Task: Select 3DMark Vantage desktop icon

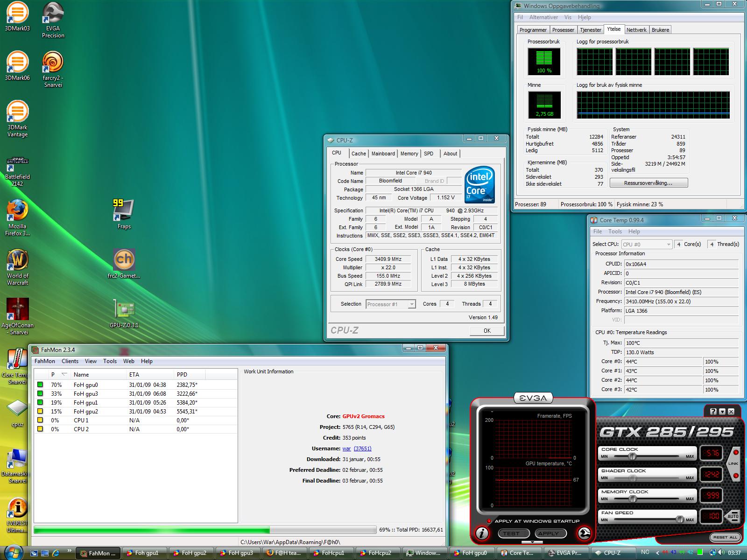Action: [17, 119]
